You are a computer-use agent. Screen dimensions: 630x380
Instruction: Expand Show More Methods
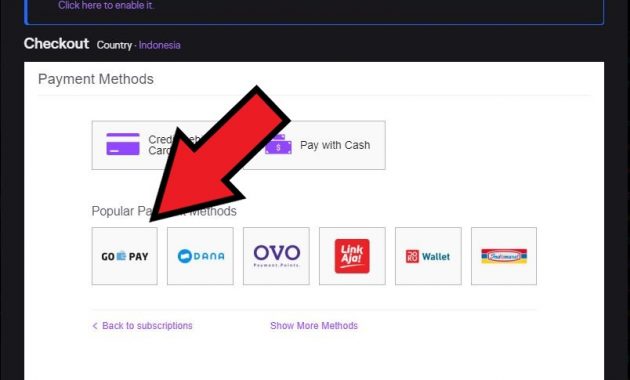(314, 326)
